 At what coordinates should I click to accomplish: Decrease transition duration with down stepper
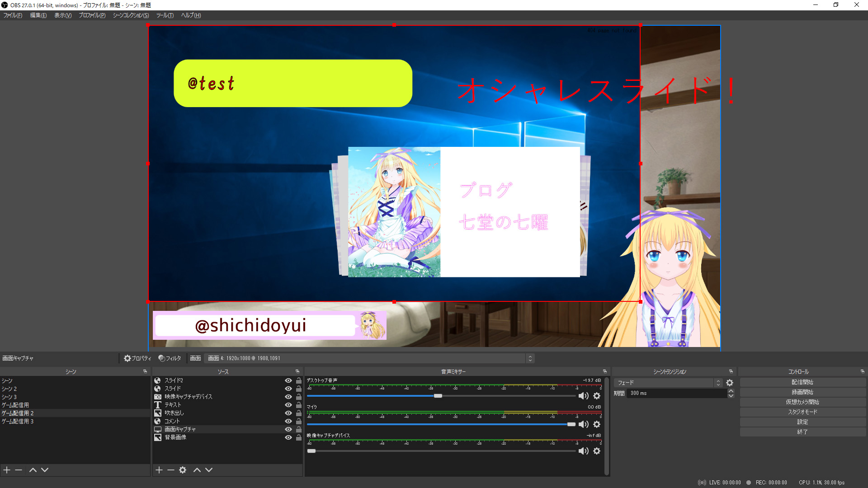point(731,396)
